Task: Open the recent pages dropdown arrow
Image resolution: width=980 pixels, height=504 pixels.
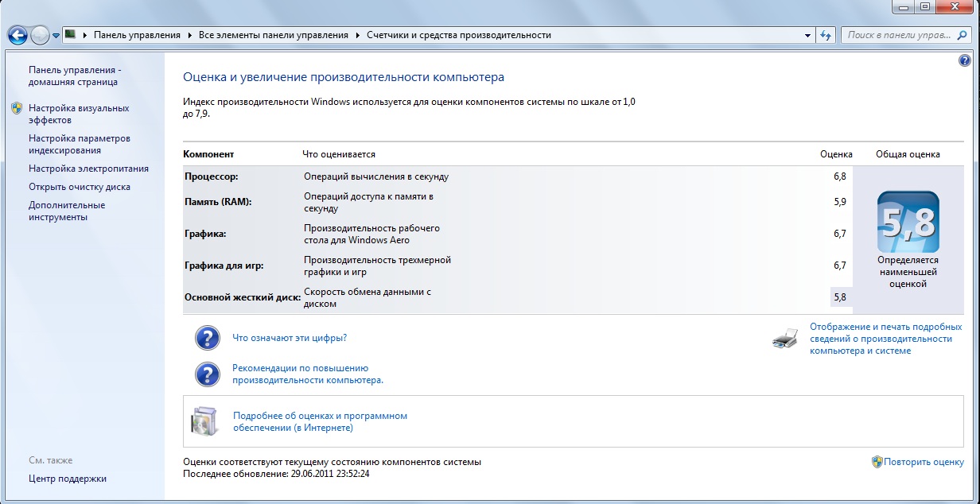Action: (56, 36)
